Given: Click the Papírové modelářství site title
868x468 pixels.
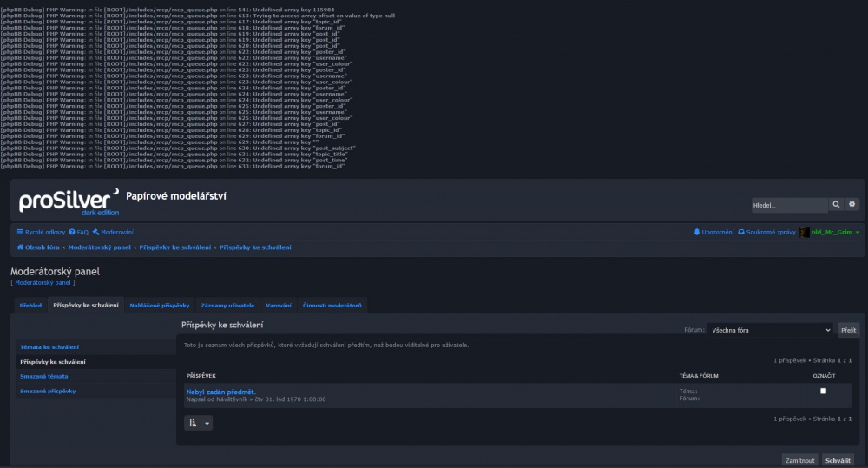Looking at the screenshot, I should [176, 196].
